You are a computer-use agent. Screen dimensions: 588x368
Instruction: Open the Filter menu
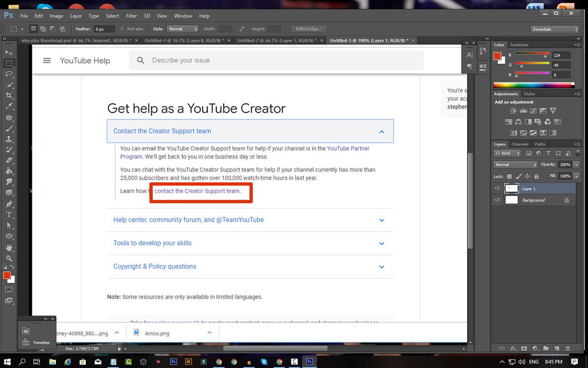click(131, 16)
